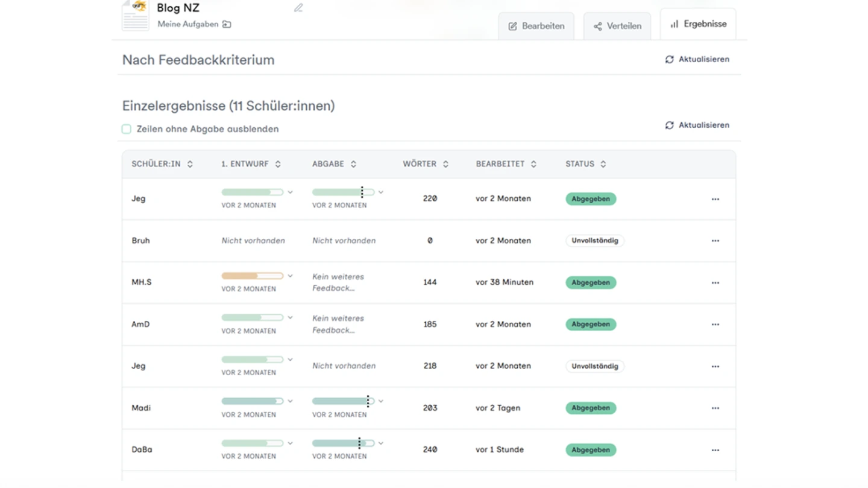Click Aktualisieren next to Nach Feedbackkriterium
Image resolution: width=868 pixels, height=488 pixels.
click(x=697, y=59)
